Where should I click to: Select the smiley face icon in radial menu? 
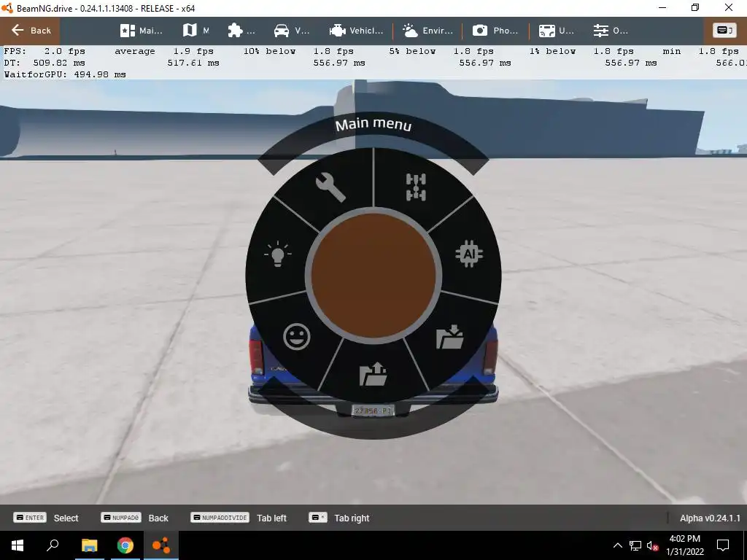(297, 337)
